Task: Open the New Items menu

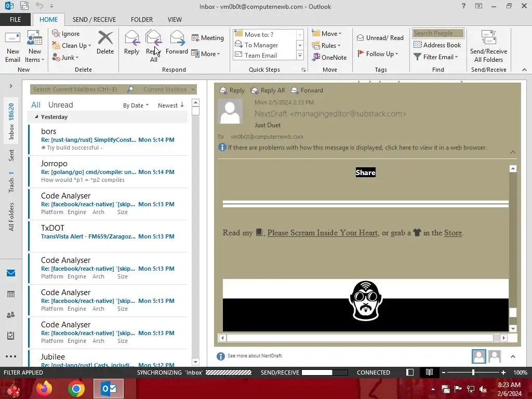Action: [x=35, y=47]
